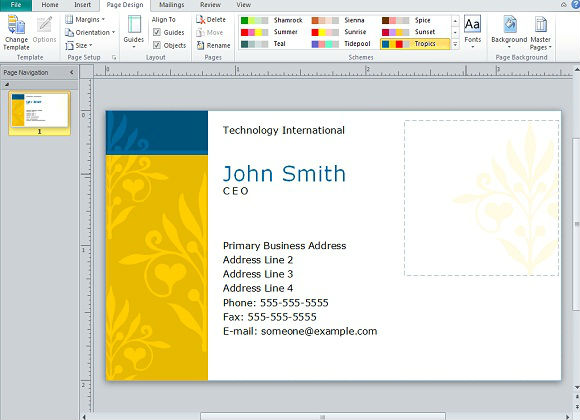Click the Address Line 4 text
The width and height of the screenshot is (580, 420).
point(258,288)
